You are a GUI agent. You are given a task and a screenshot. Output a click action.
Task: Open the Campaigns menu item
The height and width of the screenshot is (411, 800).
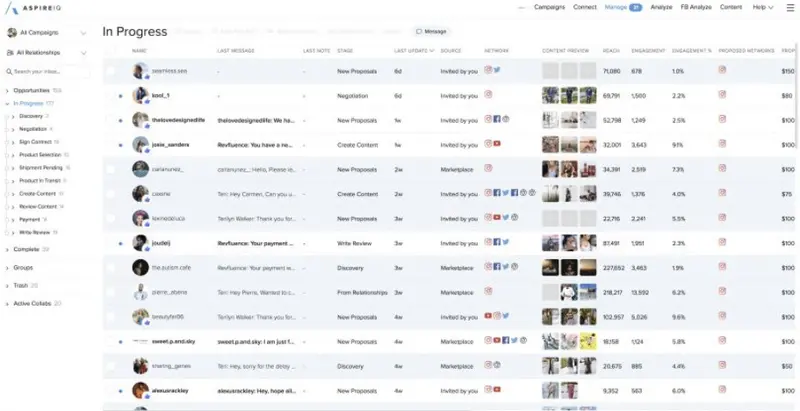pos(549,7)
